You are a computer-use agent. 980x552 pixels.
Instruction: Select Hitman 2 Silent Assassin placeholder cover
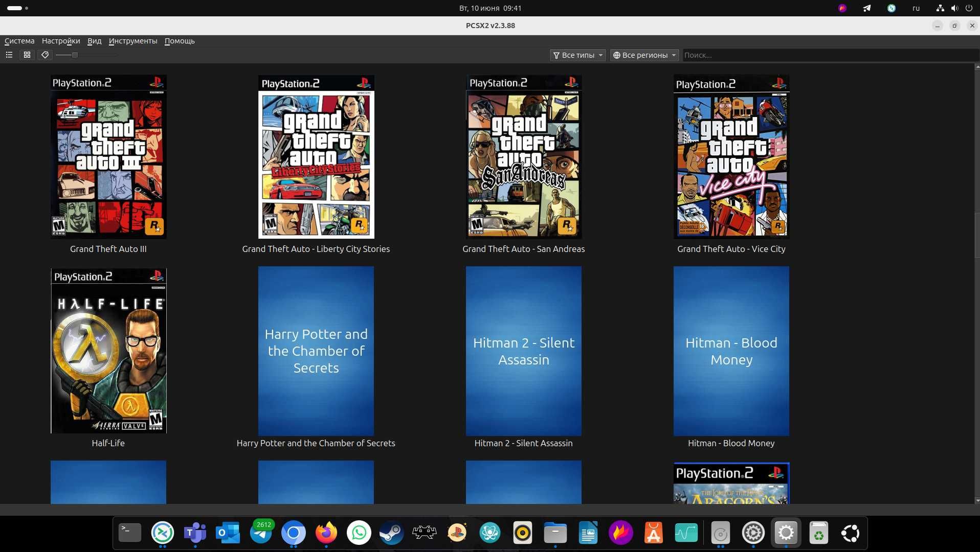(524, 351)
